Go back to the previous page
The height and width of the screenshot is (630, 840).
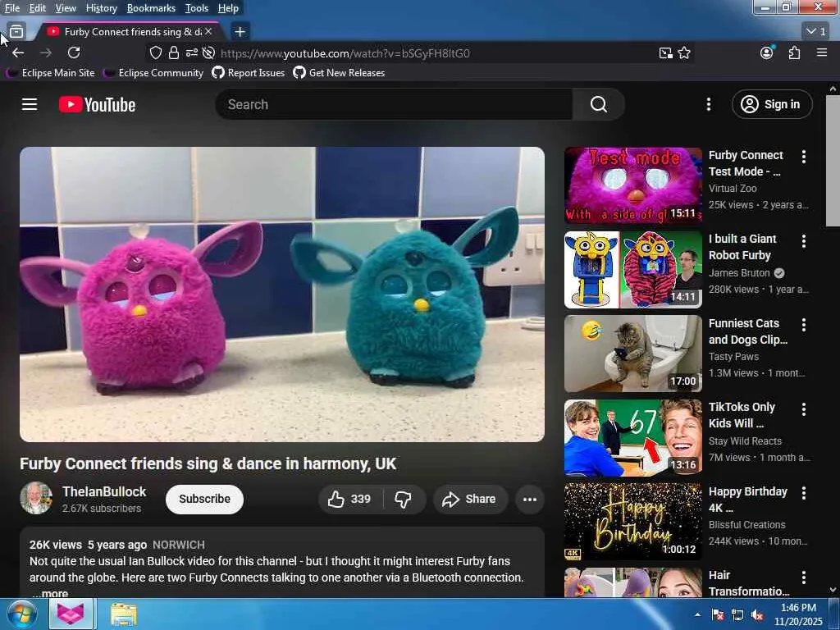[18, 52]
